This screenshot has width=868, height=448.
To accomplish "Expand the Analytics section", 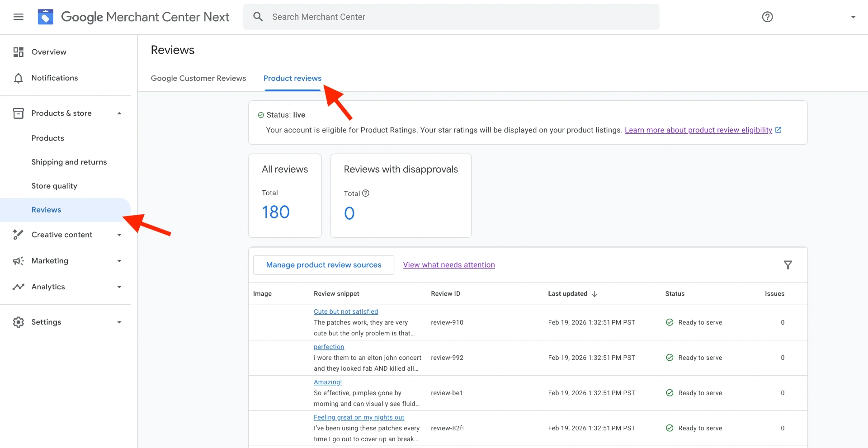I will click(x=119, y=287).
